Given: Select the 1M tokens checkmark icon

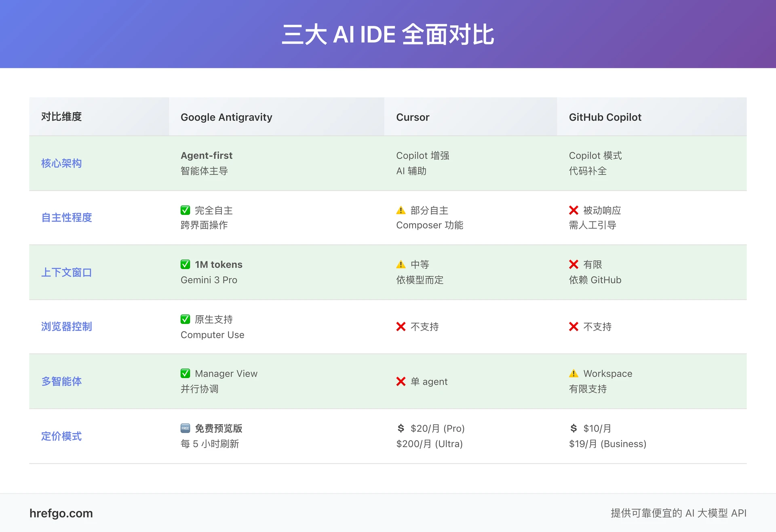Looking at the screenshot, I should [185, 265].
